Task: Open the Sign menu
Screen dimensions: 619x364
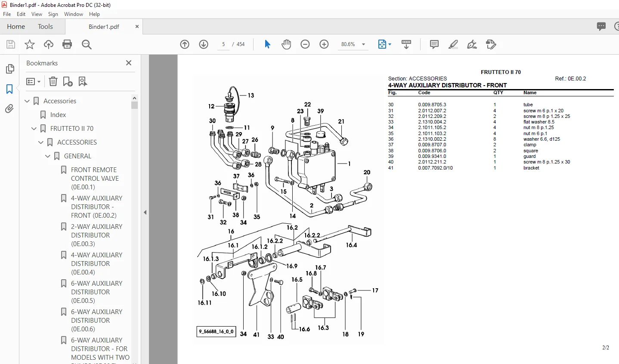Action: (53, 14)
